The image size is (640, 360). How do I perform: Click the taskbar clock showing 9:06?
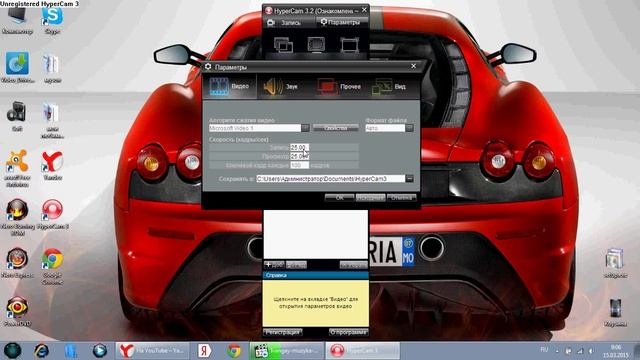click(617, 351)
